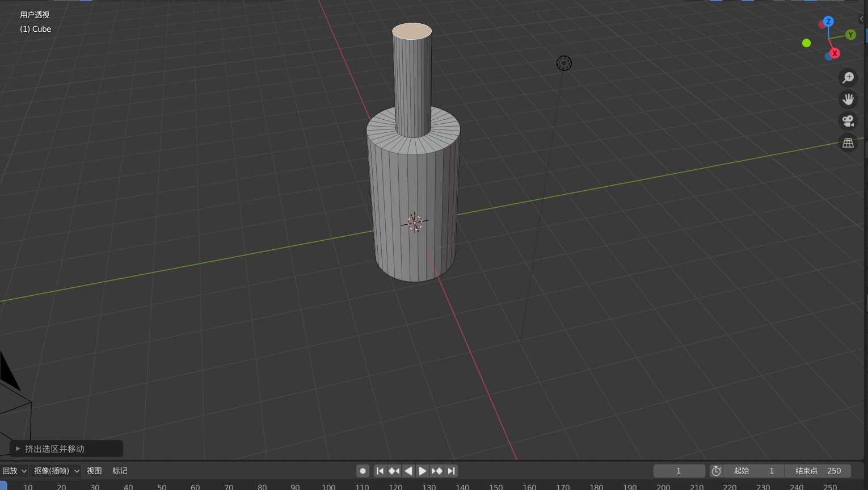Click the Y axis on the navigation gizmo
The width and height of the screenshot is (868, 490).
[850, 35]
